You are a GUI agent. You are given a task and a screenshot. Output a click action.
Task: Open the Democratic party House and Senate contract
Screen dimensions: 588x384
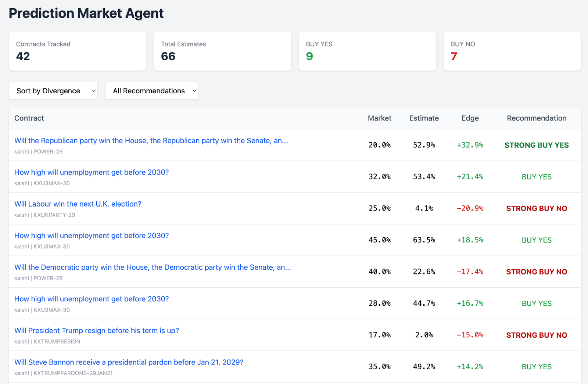point(153,267)
